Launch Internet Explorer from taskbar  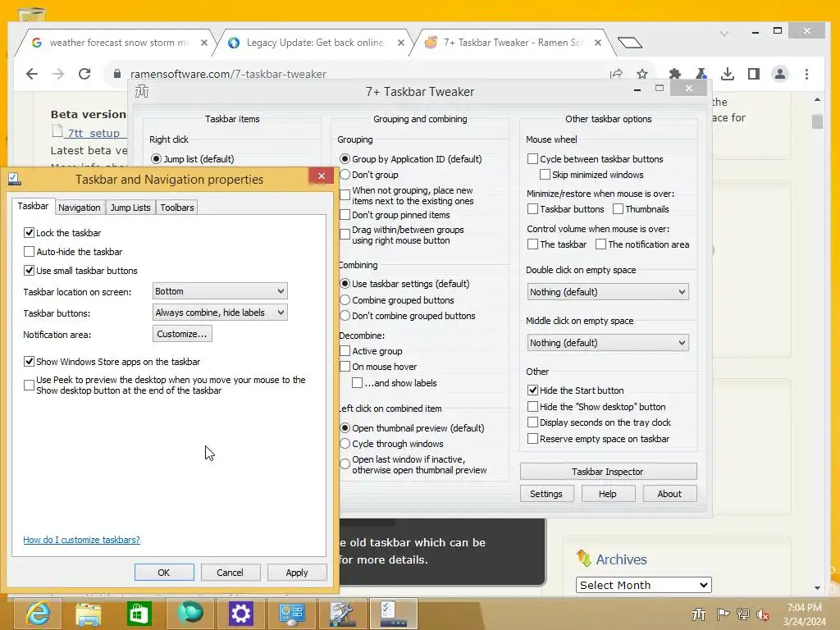[x=38, y=614]
